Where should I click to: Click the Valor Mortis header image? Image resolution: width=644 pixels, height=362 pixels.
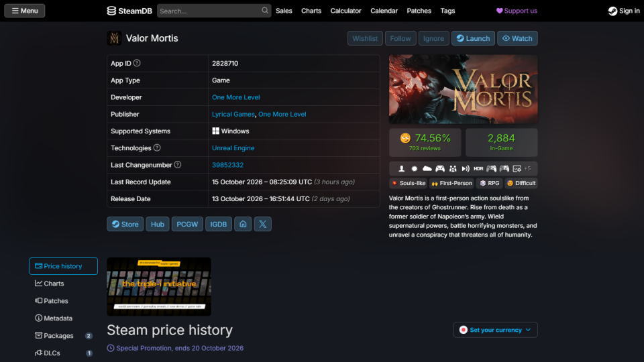pyautogui.click(x=464, y=89)
